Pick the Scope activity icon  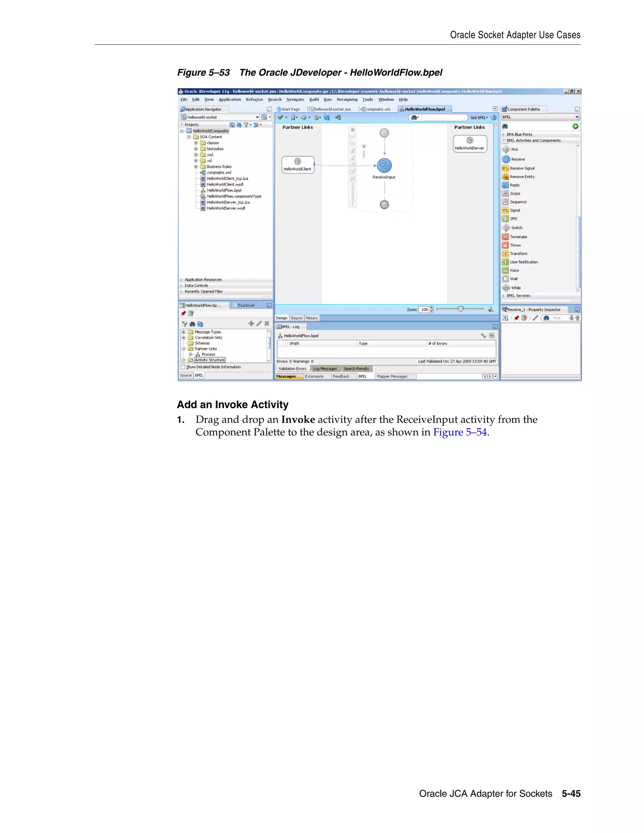[x=506, y=193]
